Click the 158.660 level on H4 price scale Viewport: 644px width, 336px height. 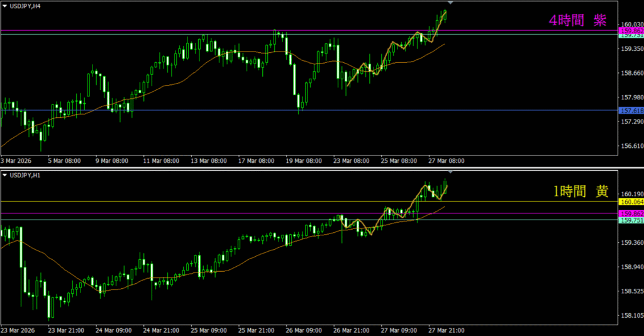tap(631, 73)
